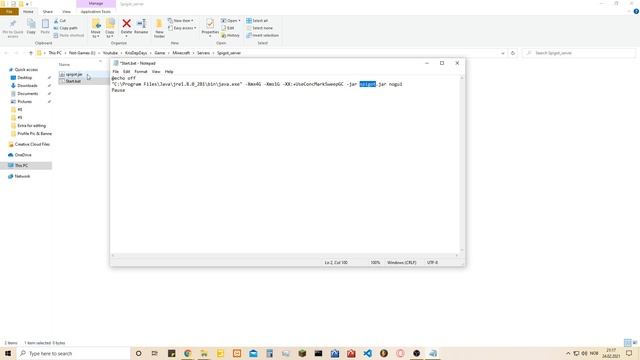Select Downloads in navigation pane
Viewport: 640px width, 360px height.
pyautogui.click(x=27, y=86)
